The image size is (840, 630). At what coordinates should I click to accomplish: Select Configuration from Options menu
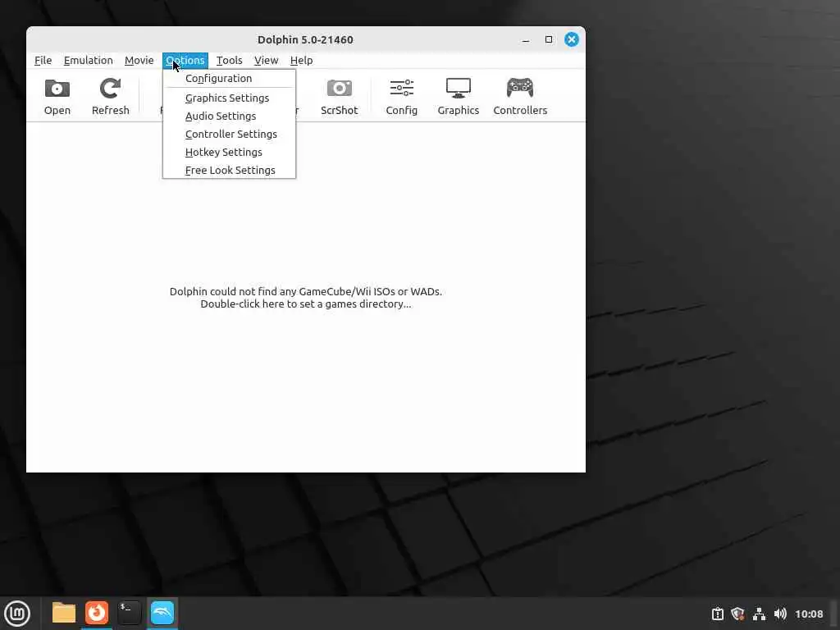point(230,78)
